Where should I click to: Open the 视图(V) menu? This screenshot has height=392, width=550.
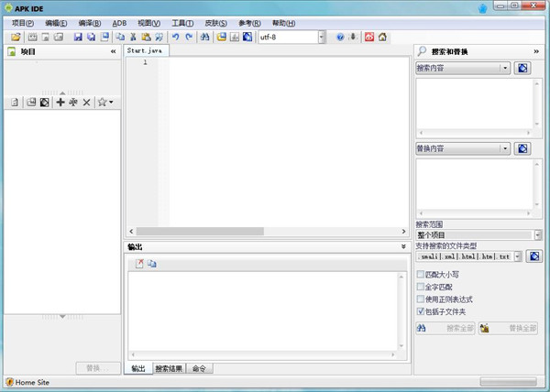click(149, 23)
